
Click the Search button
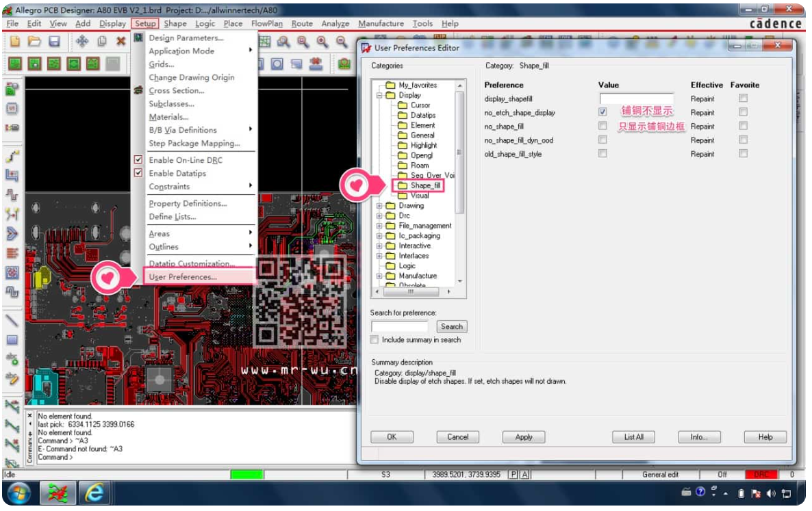point(452,327)
